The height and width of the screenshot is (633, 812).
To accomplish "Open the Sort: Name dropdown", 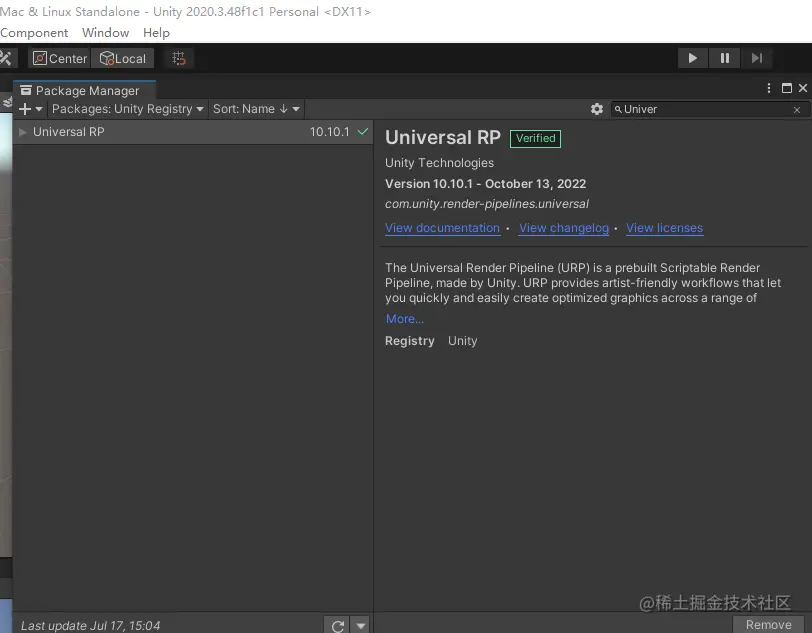I will [256, 109].
